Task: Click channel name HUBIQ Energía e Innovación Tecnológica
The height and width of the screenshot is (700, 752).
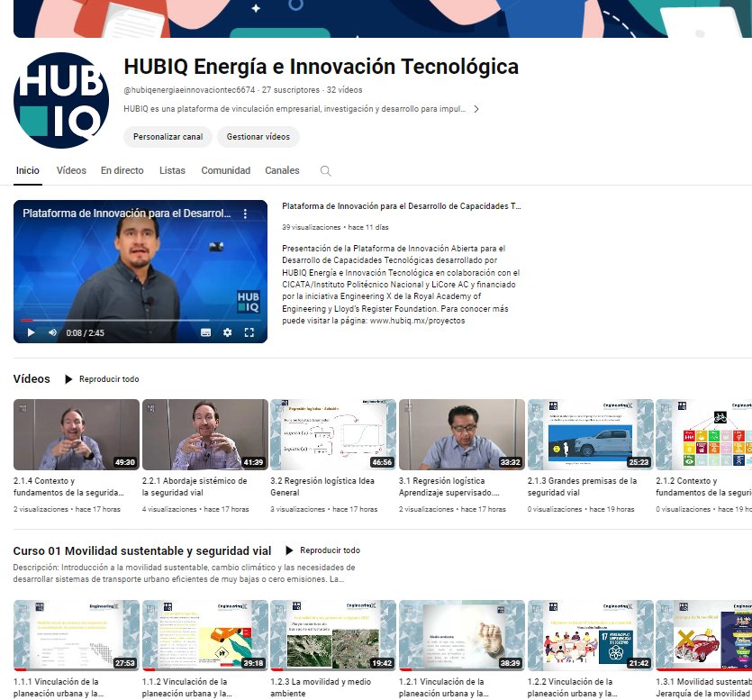Action: 322,67
